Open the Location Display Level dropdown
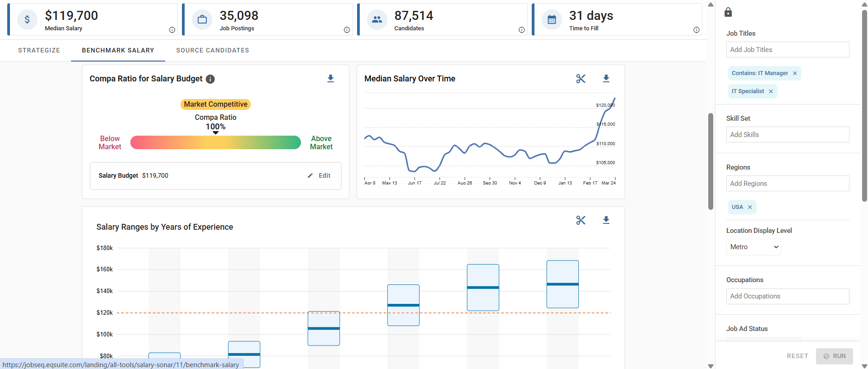The width and height of the screenshot is (868, 369). click(754, 247)
